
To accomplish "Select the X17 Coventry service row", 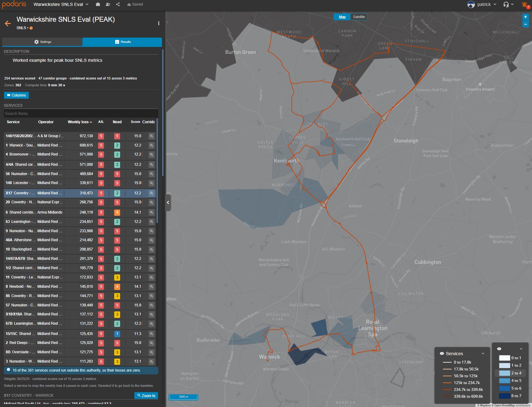I will [80, 193].
